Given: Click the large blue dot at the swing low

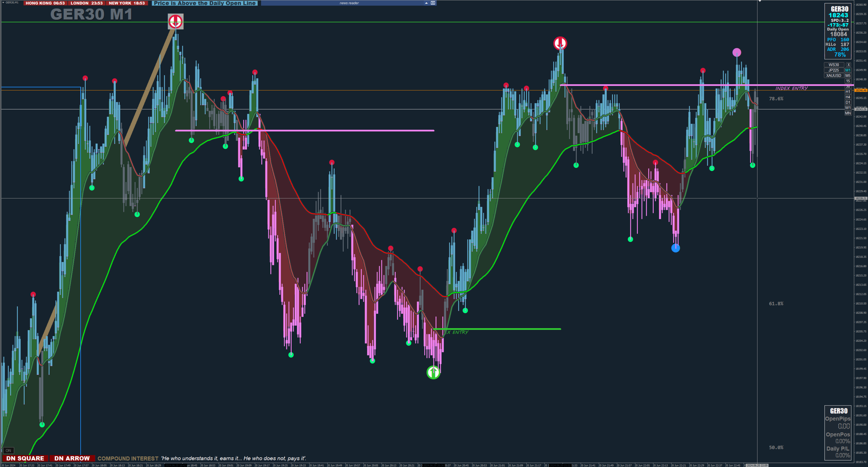Looking at the screenshot, I should point(676,248).
